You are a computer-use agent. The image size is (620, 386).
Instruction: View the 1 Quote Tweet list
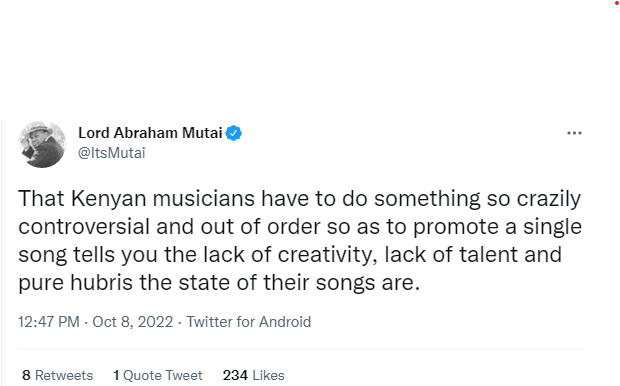[x=158, y=375]
